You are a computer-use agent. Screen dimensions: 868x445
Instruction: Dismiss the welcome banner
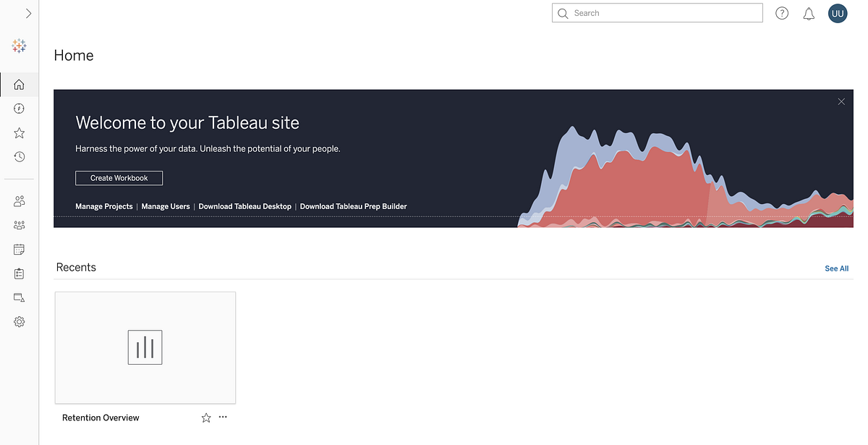pos(841,101)
